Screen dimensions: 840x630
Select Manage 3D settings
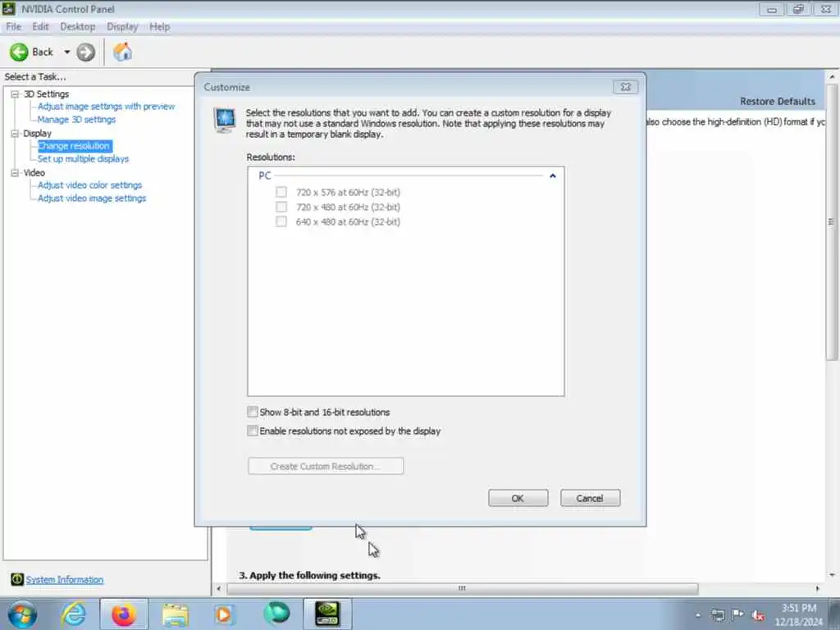(x=76, y=120)
